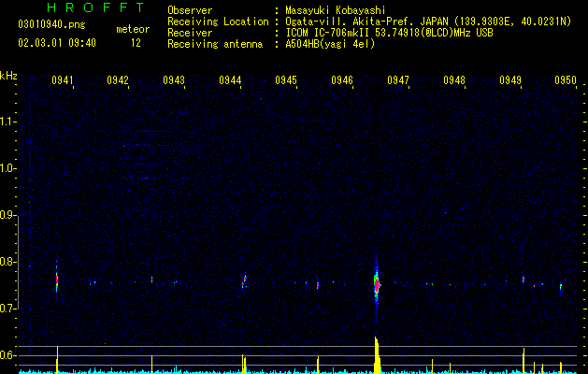Click the 0943 time marker
This screenshot has height=374, width=588.
(174, 80)
